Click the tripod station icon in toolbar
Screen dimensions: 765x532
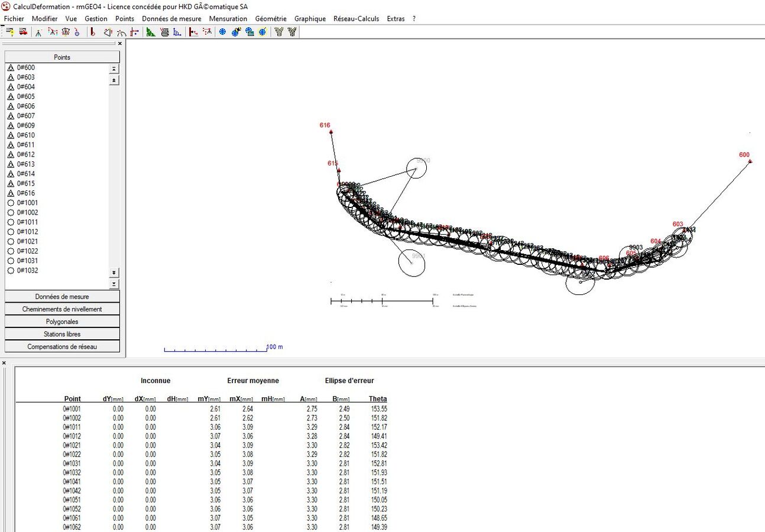pos(38,32)
